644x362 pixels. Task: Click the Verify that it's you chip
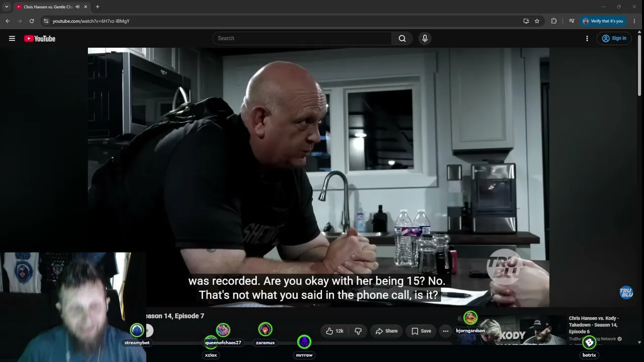click(603, 21)
